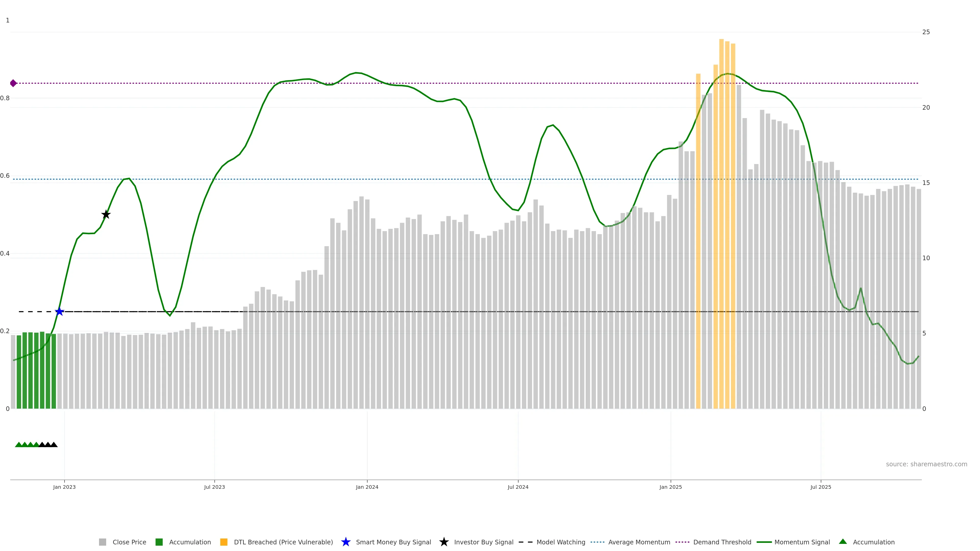This screenshot has height=551, width=980.
Task: Click the last black triangle marker below chart
Action: (x=54, y=445)
